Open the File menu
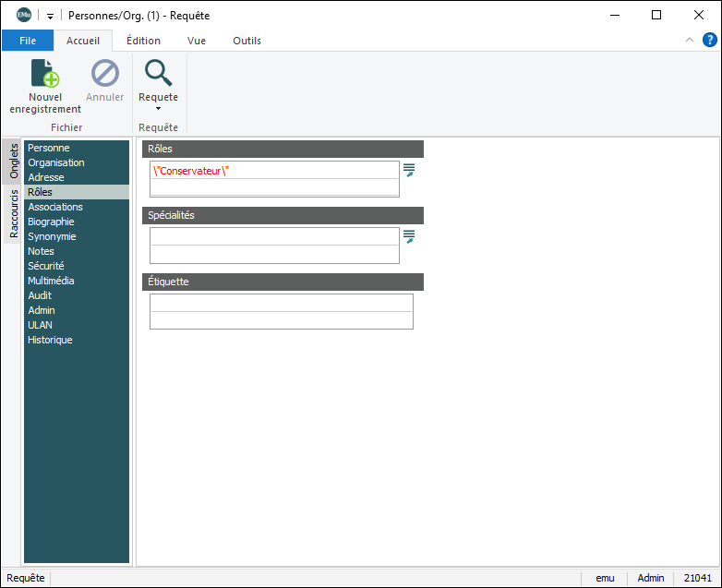 click(x=28, y=41)
